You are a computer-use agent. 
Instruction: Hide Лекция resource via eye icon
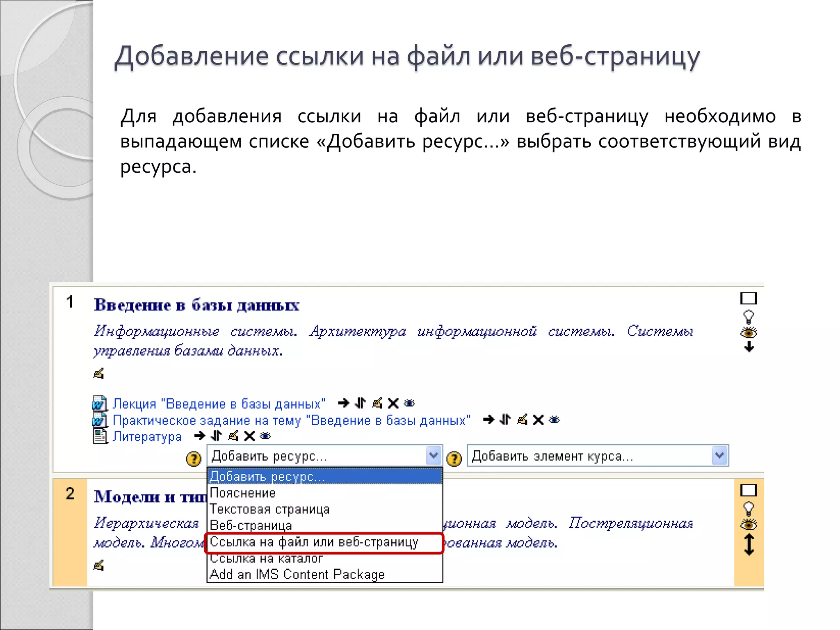click(409, 404)
